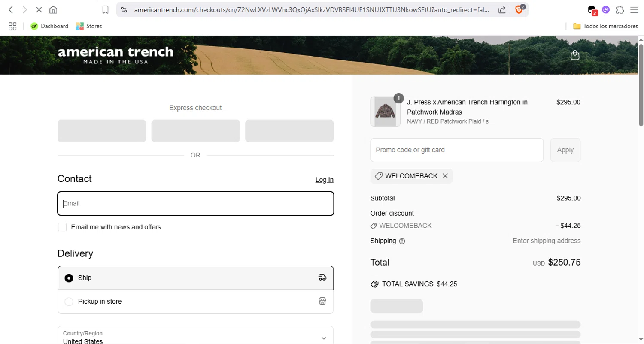644x344 pixels.
Task: Bookmark this page with the bookmark icon
Action: point(105,9)
